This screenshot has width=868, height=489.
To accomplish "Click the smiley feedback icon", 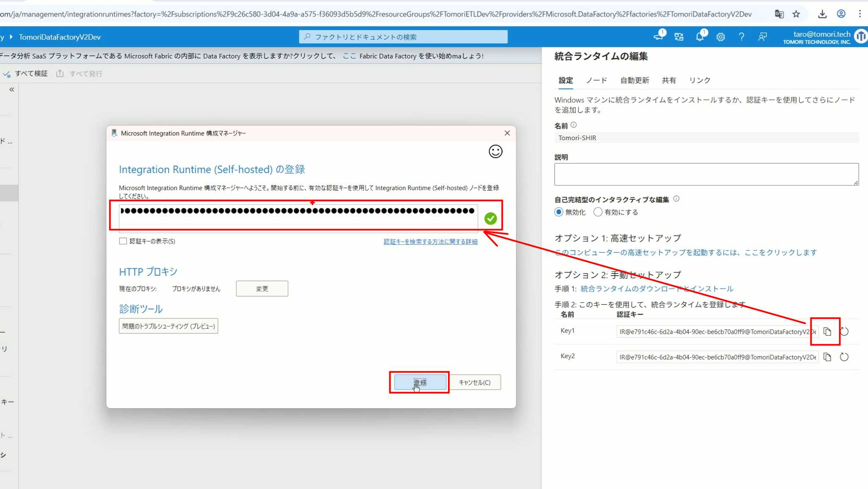I will (495, 152).
